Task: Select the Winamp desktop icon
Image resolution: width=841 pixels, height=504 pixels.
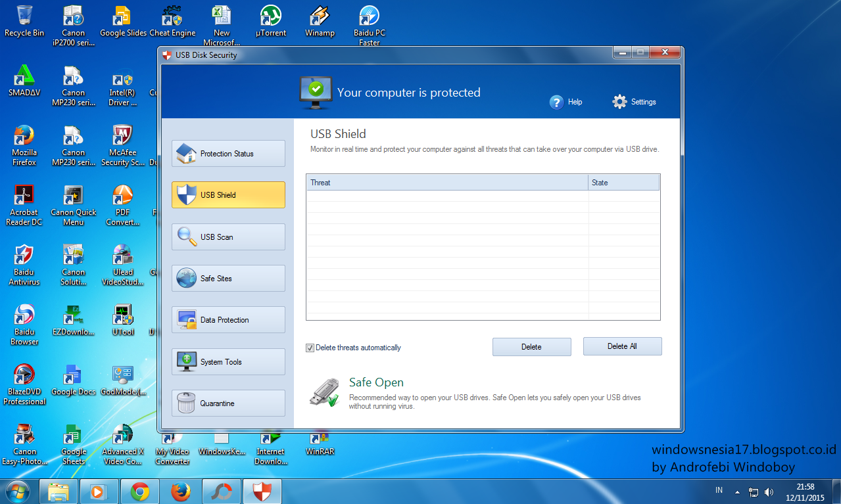Action: pyautogui.click(x=320, y=21)
